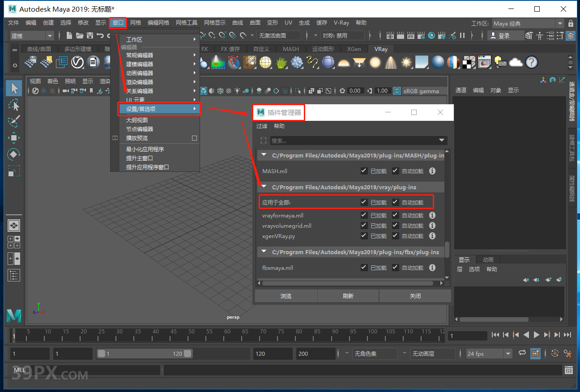Click the V-Ray sphere light shelf icon

tap(375, 62)
